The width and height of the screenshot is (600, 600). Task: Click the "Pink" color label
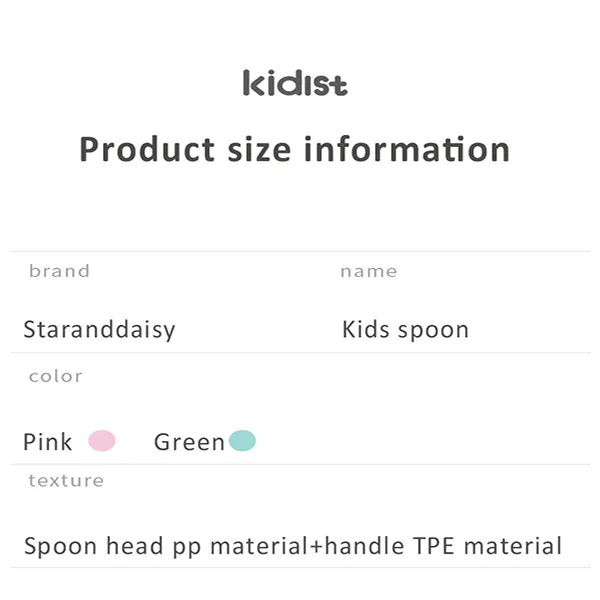coord(48,442)
